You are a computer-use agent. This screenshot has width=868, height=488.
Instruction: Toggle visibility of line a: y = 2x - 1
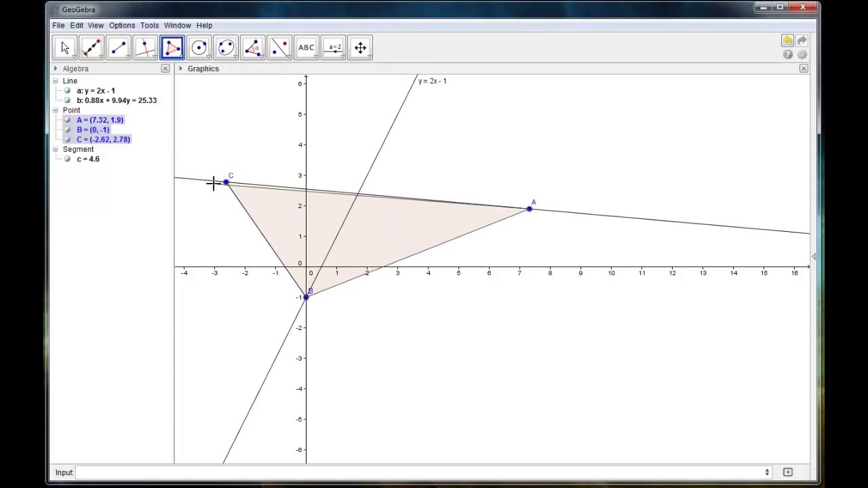(67, 91)
